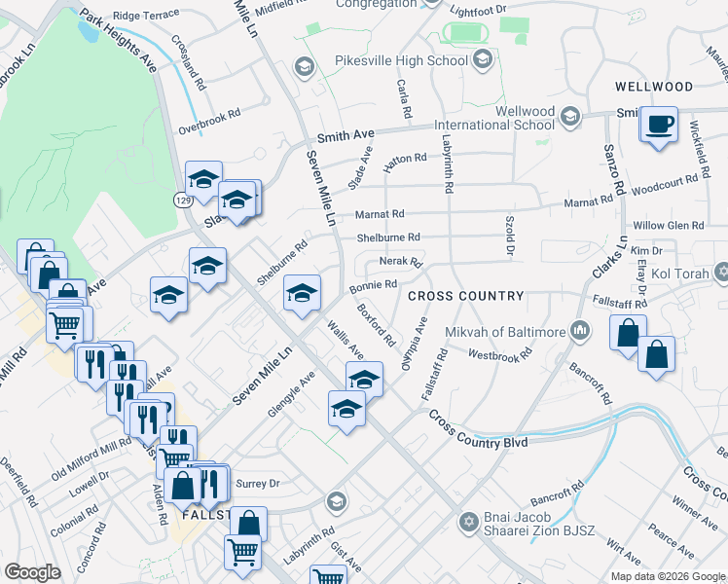The height and width of the screenshot is (584, 728).
Task: Click the Cross Country Blvd label
Action: click(x=478, y=430)
